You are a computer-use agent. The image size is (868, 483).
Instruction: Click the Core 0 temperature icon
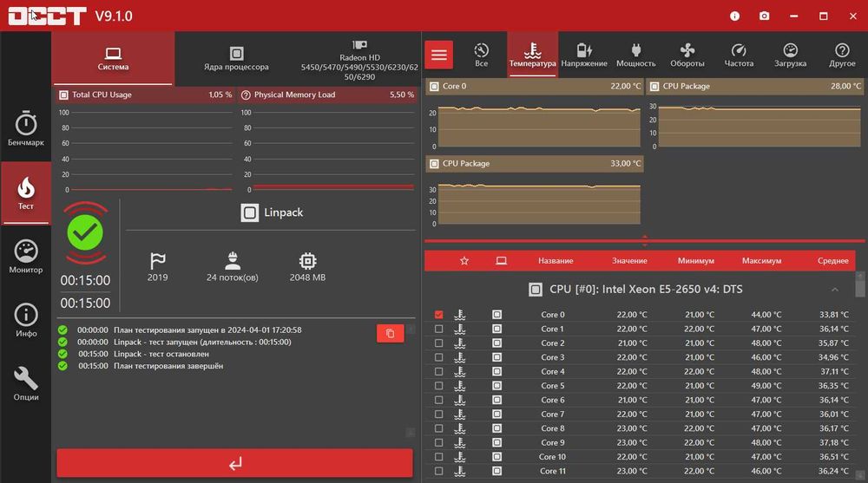click(459, 314)
